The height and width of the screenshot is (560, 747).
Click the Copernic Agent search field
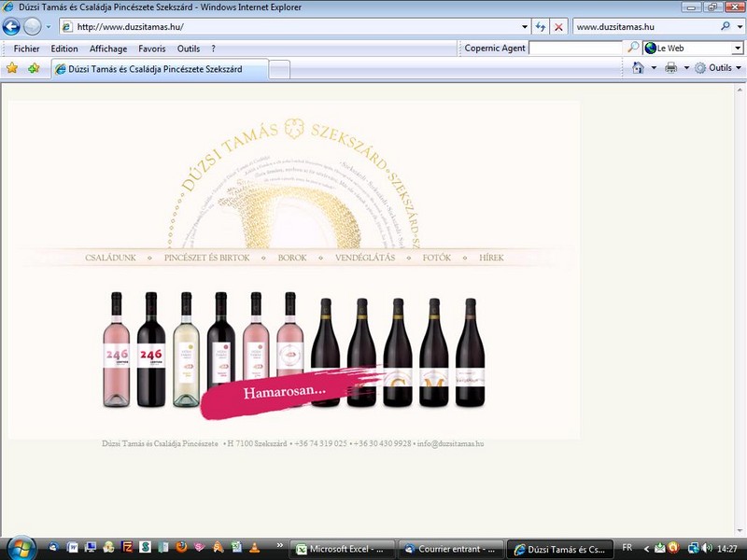coord(576,48)
